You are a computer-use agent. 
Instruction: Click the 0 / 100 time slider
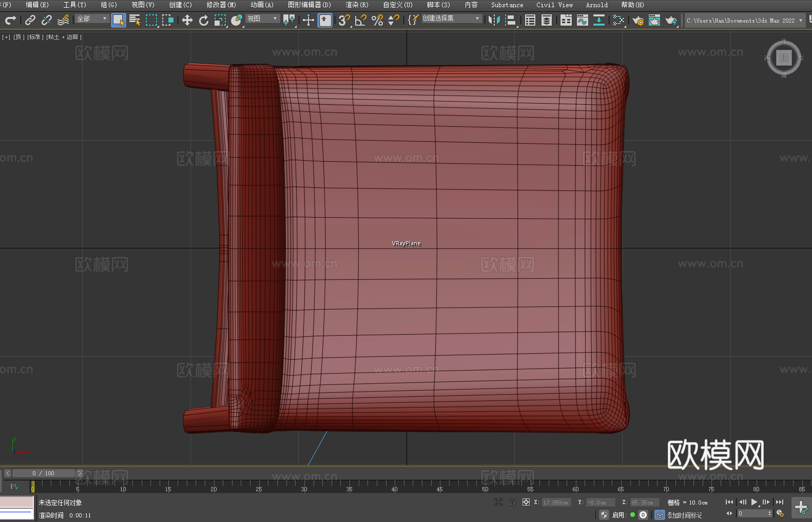[x=44, y=473]
